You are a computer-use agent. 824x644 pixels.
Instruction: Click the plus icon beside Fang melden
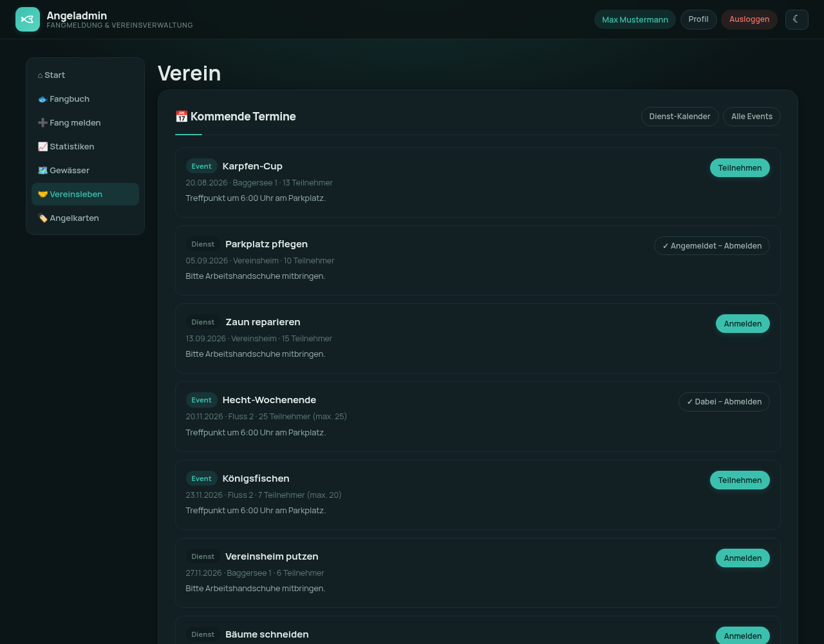[x=42, y=123]
